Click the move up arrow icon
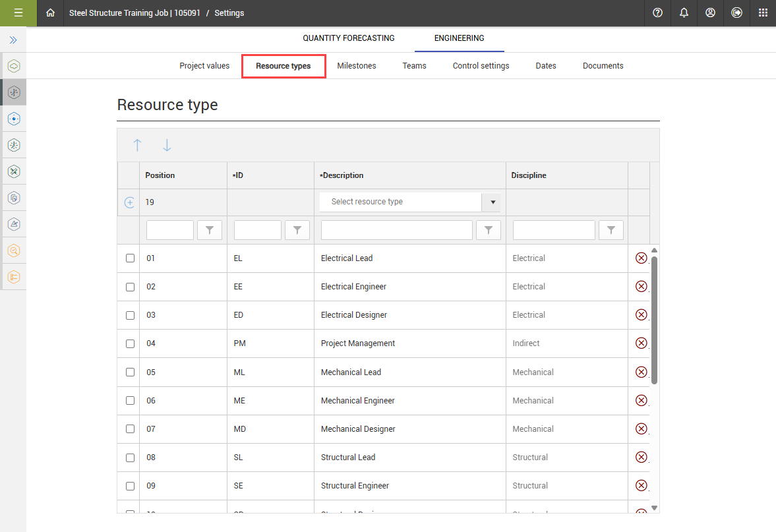Viewport: 776px width, 532px height. pos(137,146)
